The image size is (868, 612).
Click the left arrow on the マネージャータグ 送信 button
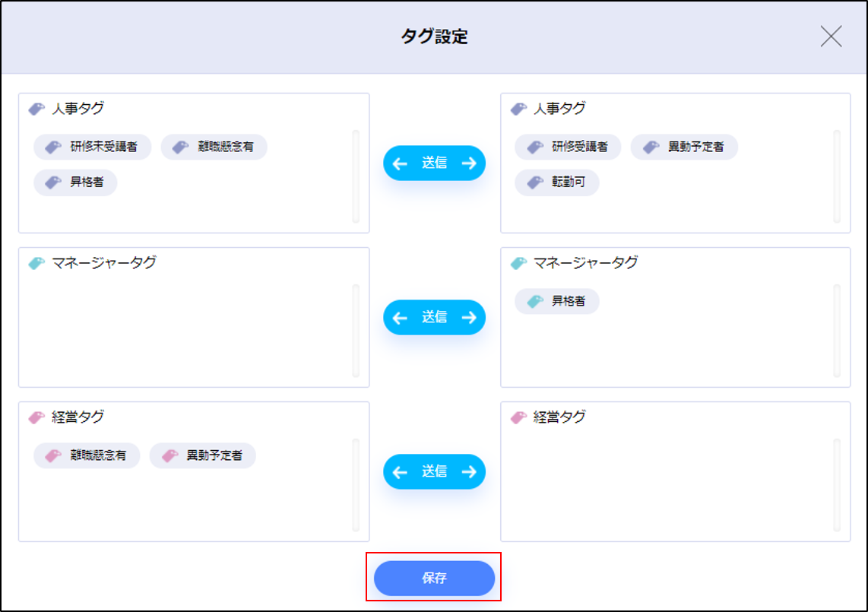point(400,317)
